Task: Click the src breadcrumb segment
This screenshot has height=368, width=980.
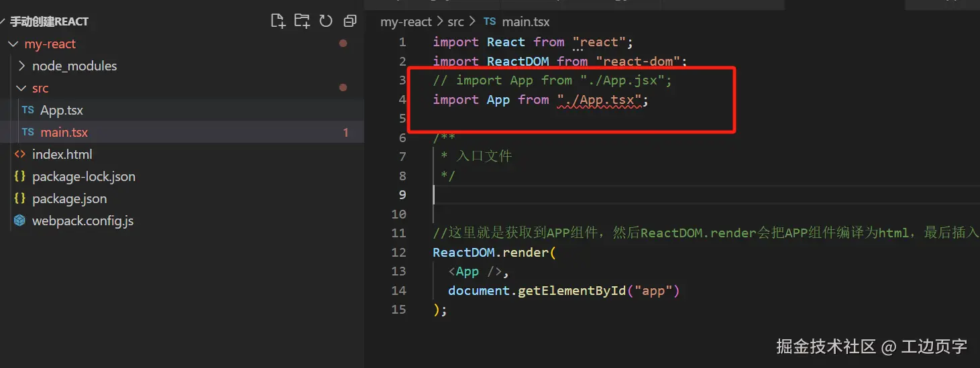Action: tap(455, 22)
